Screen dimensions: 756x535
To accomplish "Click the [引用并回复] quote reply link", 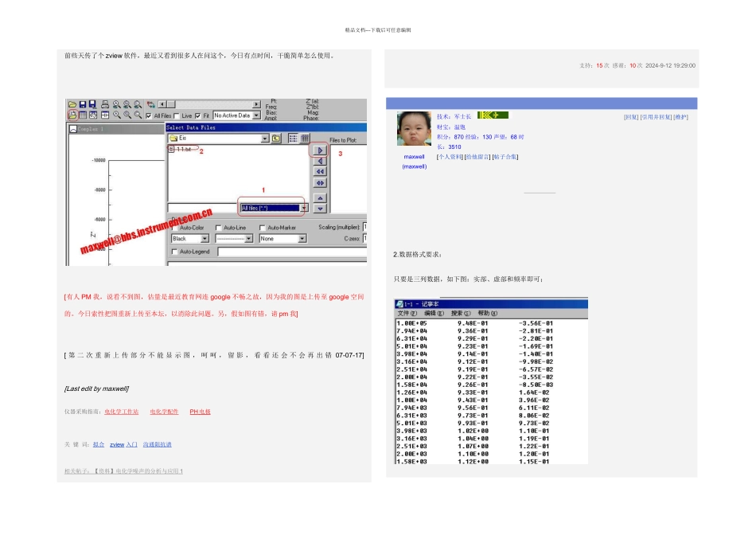I will tap(656, 117).
